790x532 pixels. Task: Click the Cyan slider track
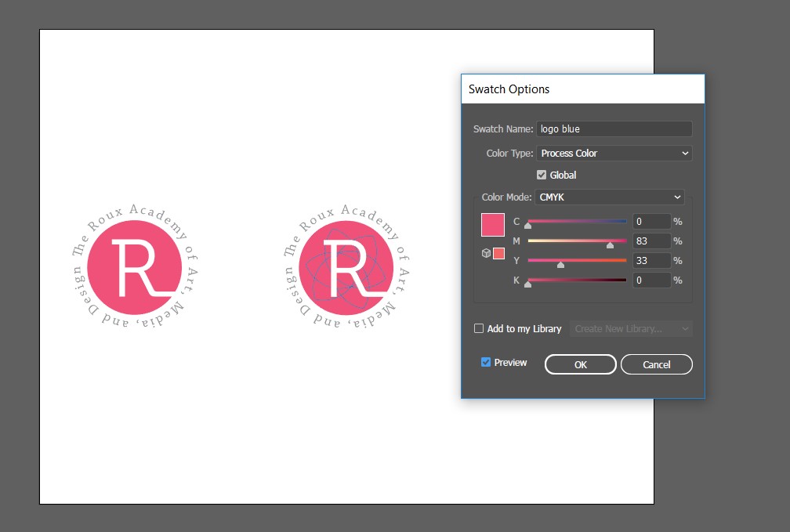[x=577, y=221]
